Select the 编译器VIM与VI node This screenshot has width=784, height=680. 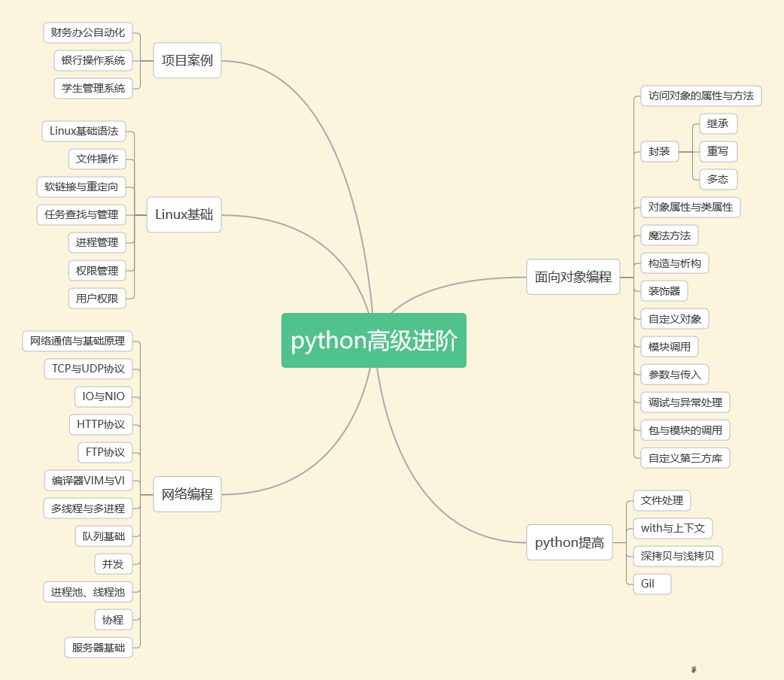coord(89,481)
